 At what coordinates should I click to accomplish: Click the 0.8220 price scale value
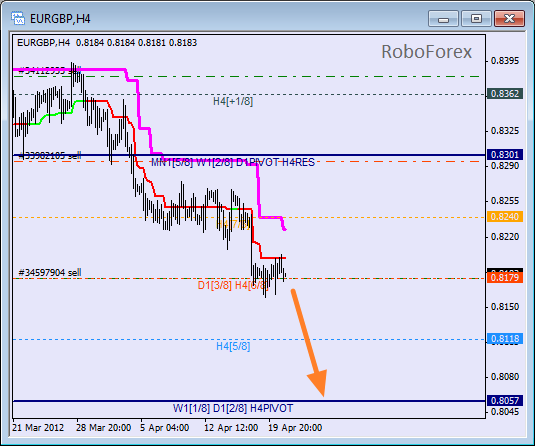505,236
